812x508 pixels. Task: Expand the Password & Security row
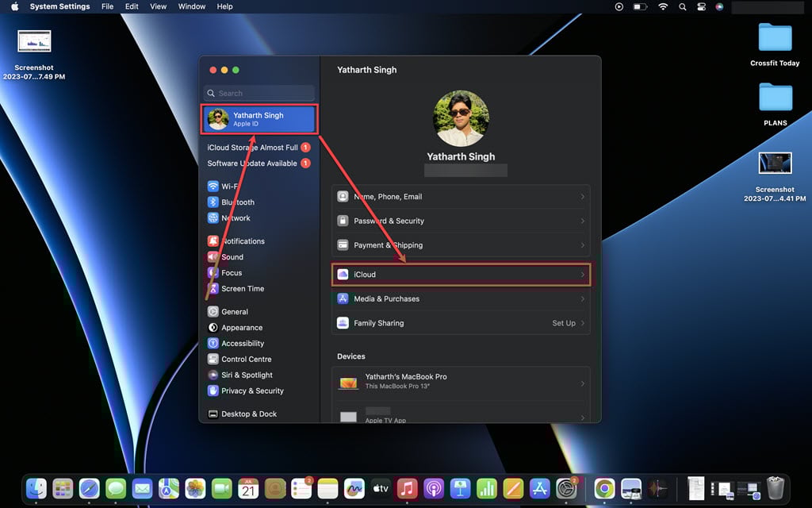[x=461, y=221]
